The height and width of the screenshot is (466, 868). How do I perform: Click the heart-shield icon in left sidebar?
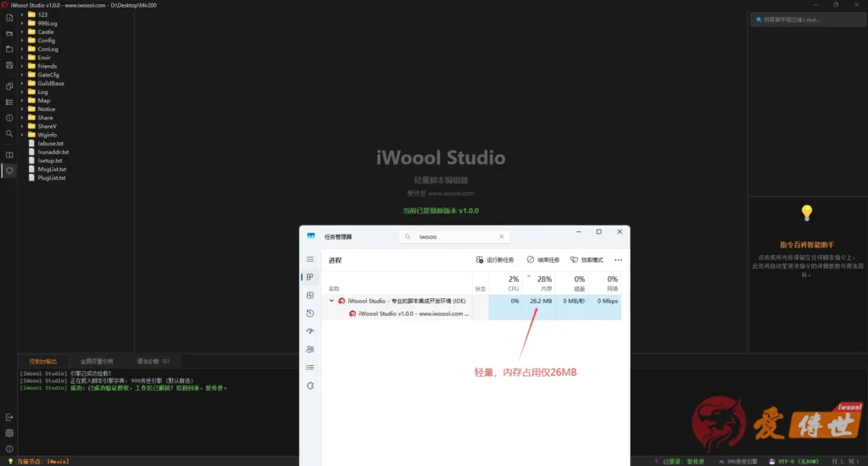coord(9,171)
